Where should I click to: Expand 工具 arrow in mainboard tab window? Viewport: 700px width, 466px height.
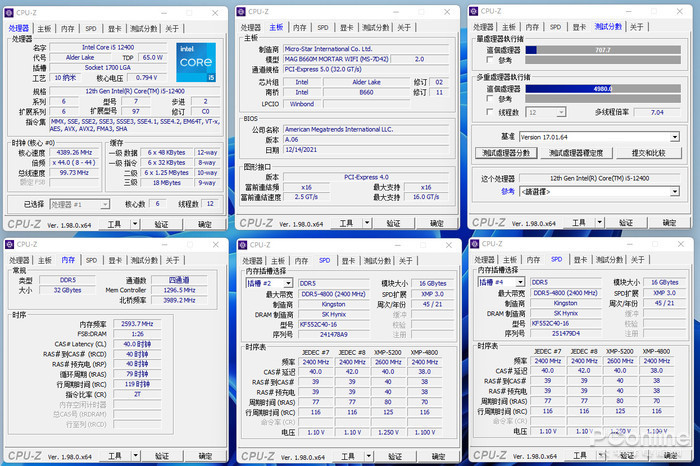(367, 222)
